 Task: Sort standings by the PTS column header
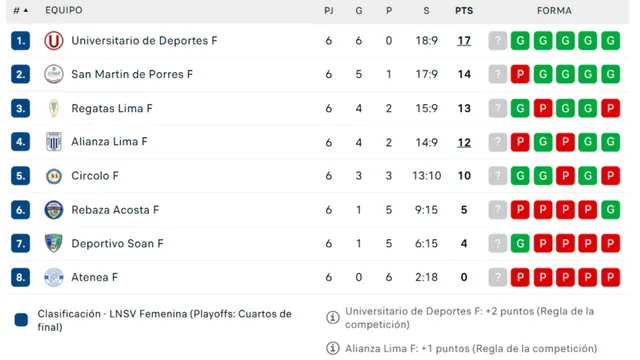pyautogui.click(x=464, y=11)
